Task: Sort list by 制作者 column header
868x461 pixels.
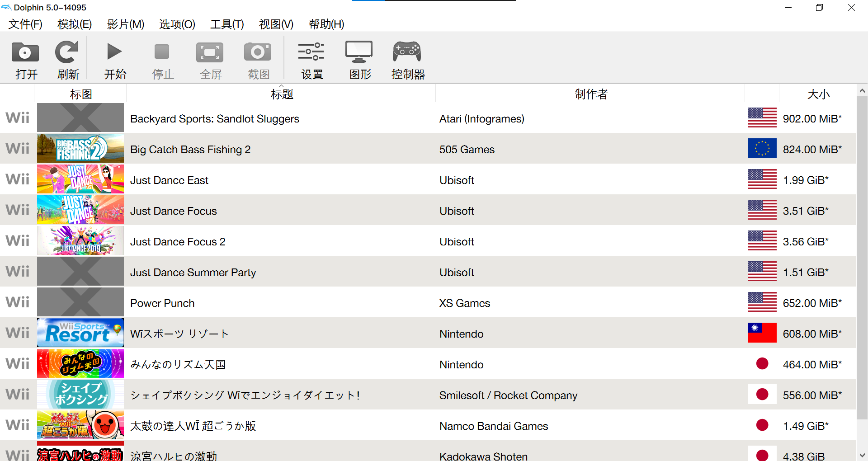Action: point(590,94)
